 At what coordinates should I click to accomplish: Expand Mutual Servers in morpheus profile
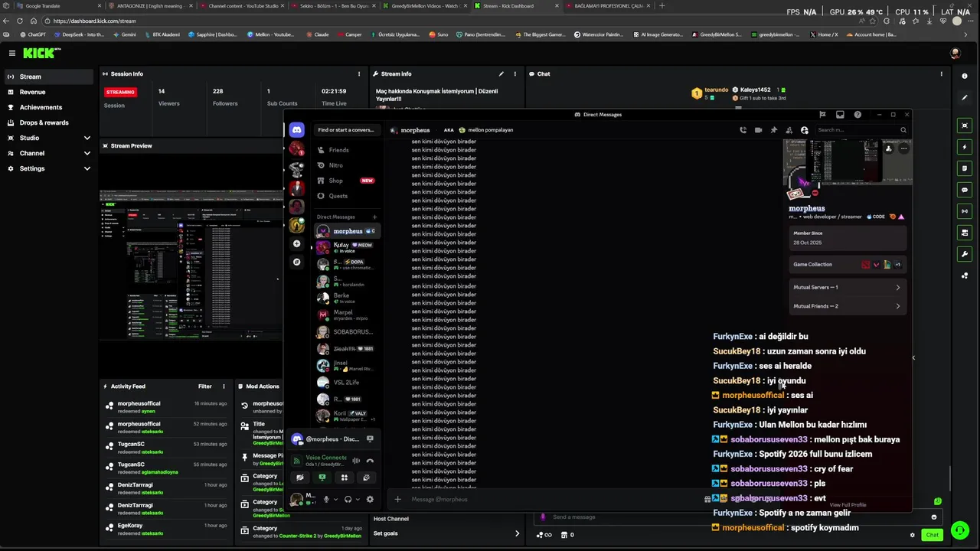pyautogui.click(x=847, y=287)
